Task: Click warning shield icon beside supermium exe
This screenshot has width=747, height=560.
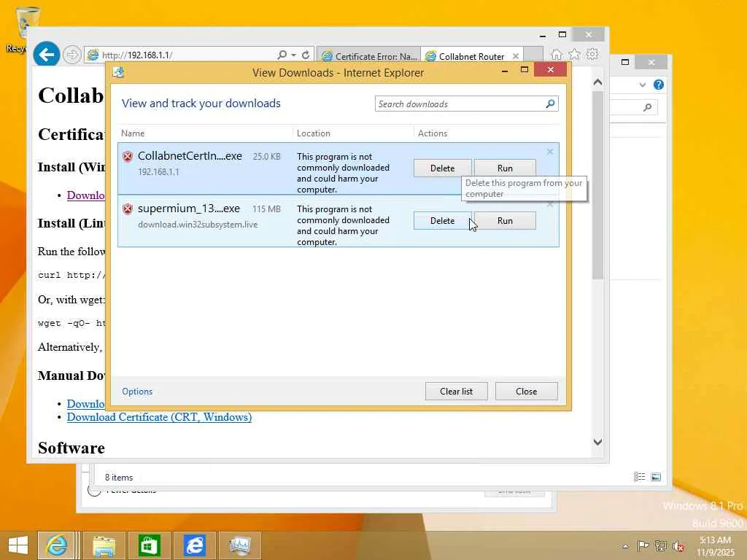Action: click(128, 209)
